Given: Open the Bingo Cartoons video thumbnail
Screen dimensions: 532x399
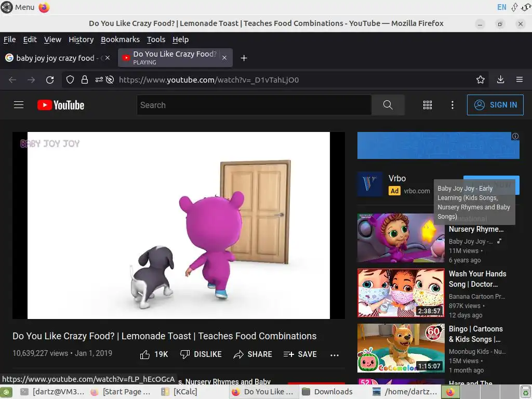Looking at the screenshot, I should 401,348.
